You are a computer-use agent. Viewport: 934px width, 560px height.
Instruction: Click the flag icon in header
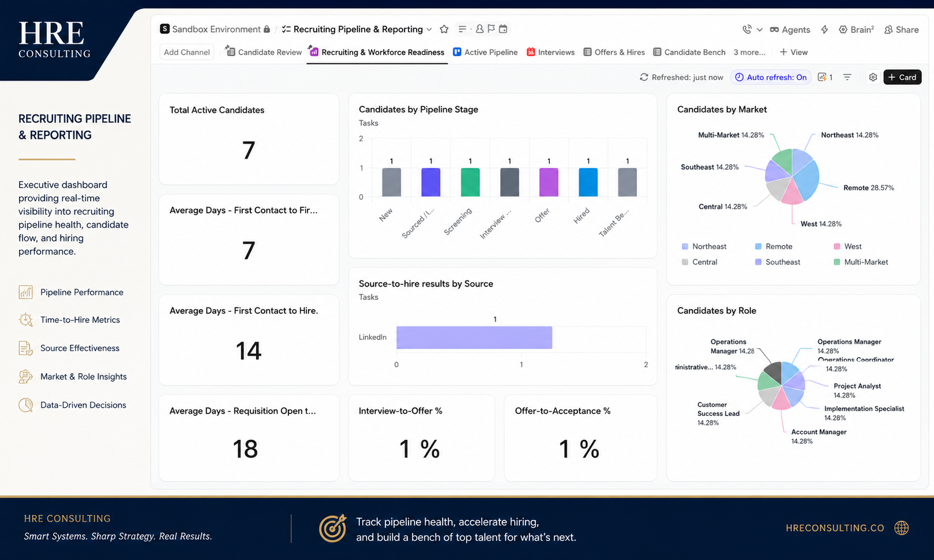click(491, 29)
